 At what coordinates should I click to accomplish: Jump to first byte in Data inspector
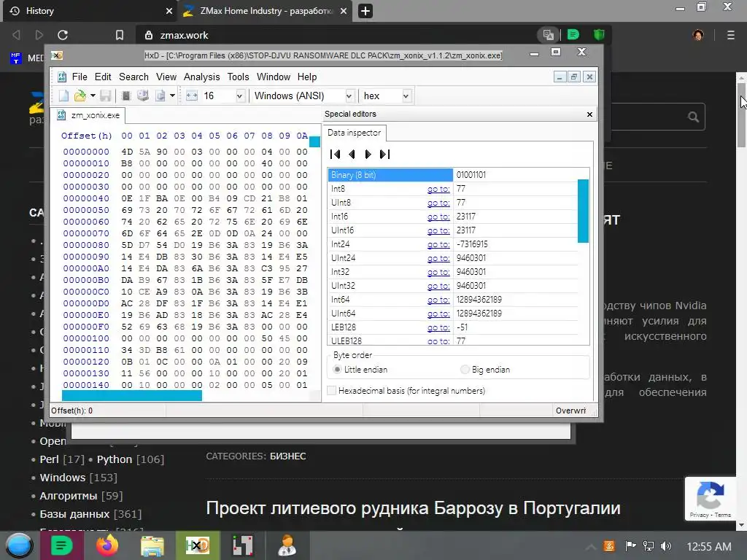pyautogui.click(x=335, y=154)
